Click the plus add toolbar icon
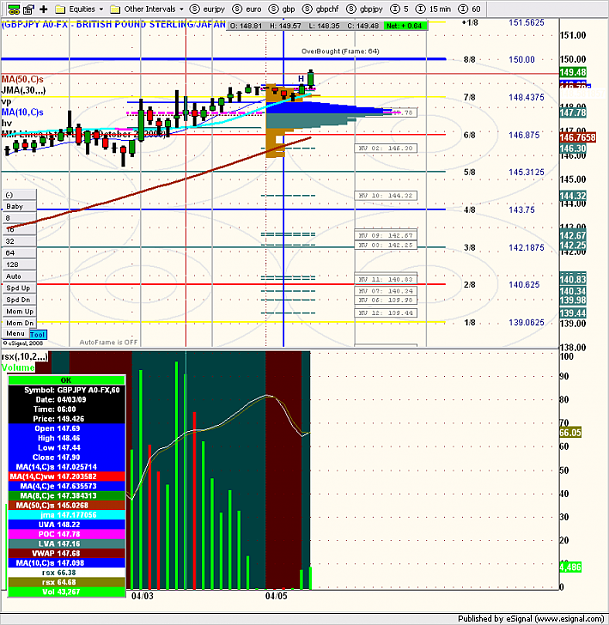Viewport: 609px width, 625px height. click(x=43, y=9)
